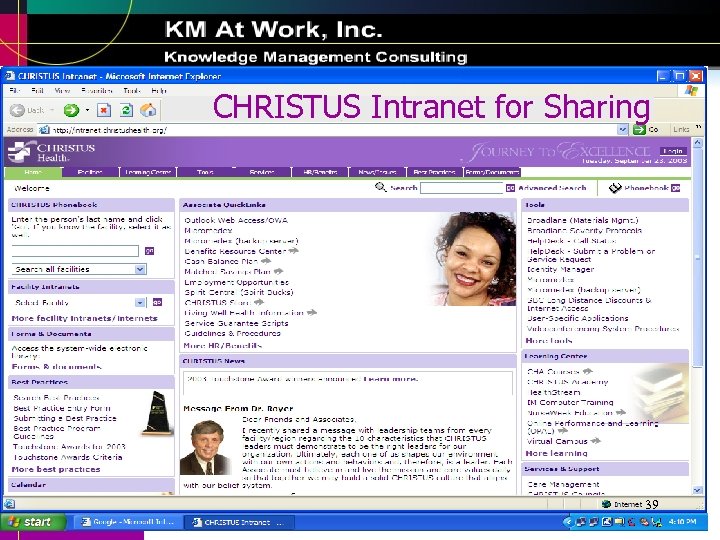Click in the Search text field
Screen dimensions: 720x540
point(461,188)
